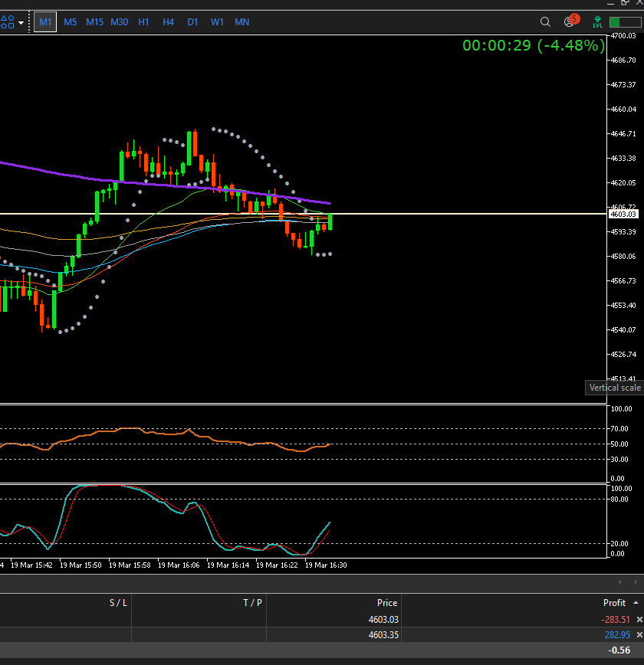Click the 4603.03 price level marker

tap(622, 214)
